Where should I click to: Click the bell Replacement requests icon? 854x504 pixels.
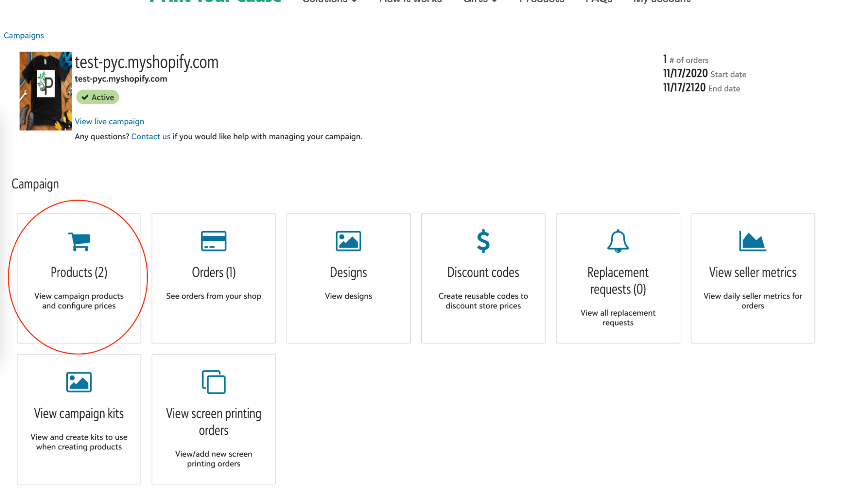pos(618,241)
